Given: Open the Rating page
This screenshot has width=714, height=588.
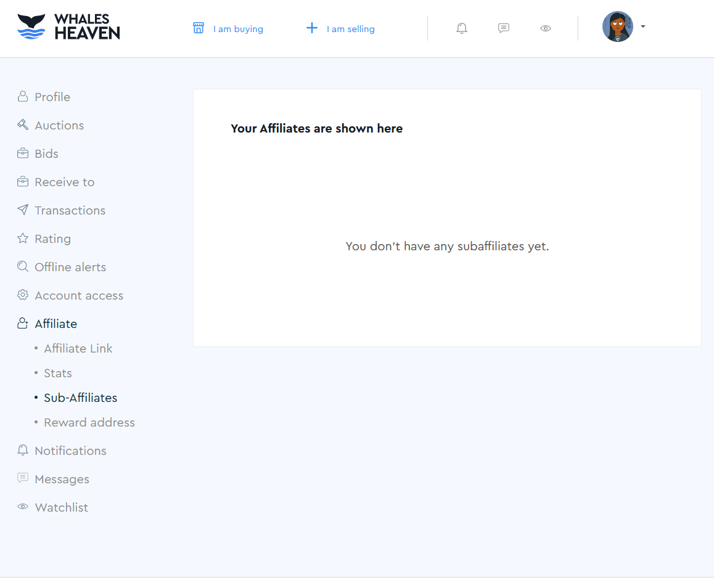Looking at the screenshot, I should [x=53, y=239].
